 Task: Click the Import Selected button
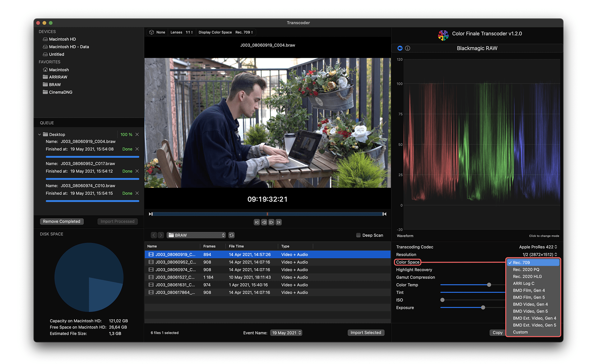point(366,333)
